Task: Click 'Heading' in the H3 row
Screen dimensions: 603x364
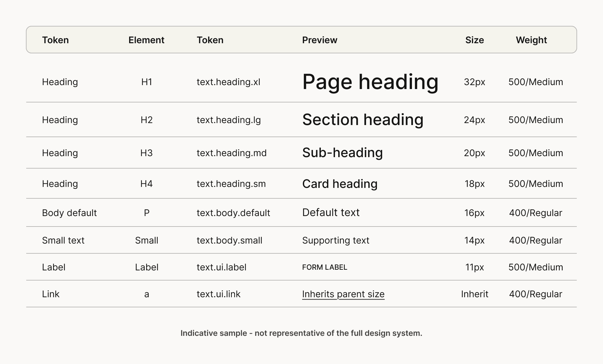Action: pyautogui.click(x=60, y=153)
